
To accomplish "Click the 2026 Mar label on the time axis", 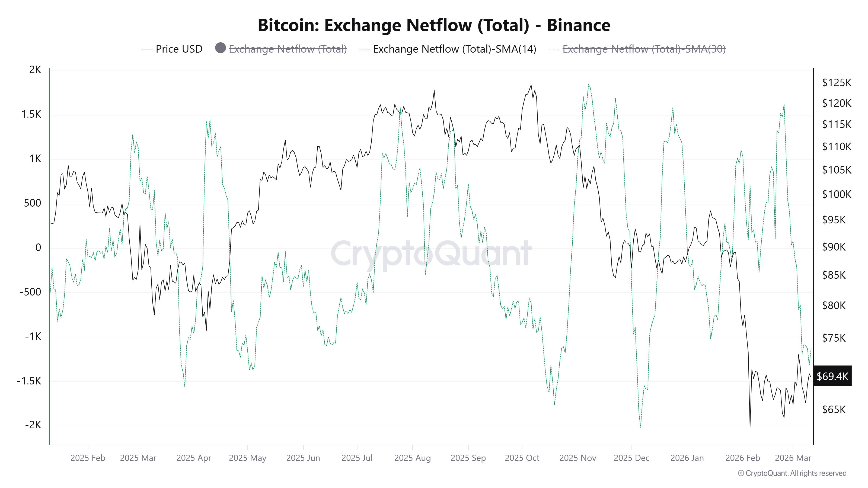I will 793,458.
